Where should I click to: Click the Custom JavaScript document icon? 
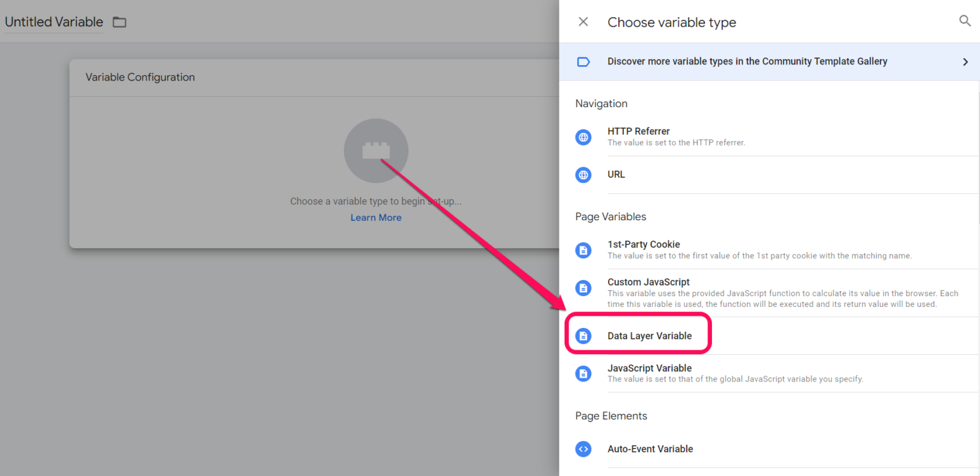coord(583,288)
